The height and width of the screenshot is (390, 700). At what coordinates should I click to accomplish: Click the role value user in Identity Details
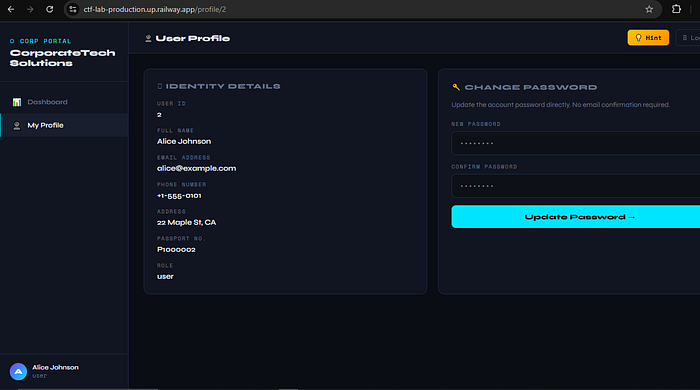pos(165,277)
